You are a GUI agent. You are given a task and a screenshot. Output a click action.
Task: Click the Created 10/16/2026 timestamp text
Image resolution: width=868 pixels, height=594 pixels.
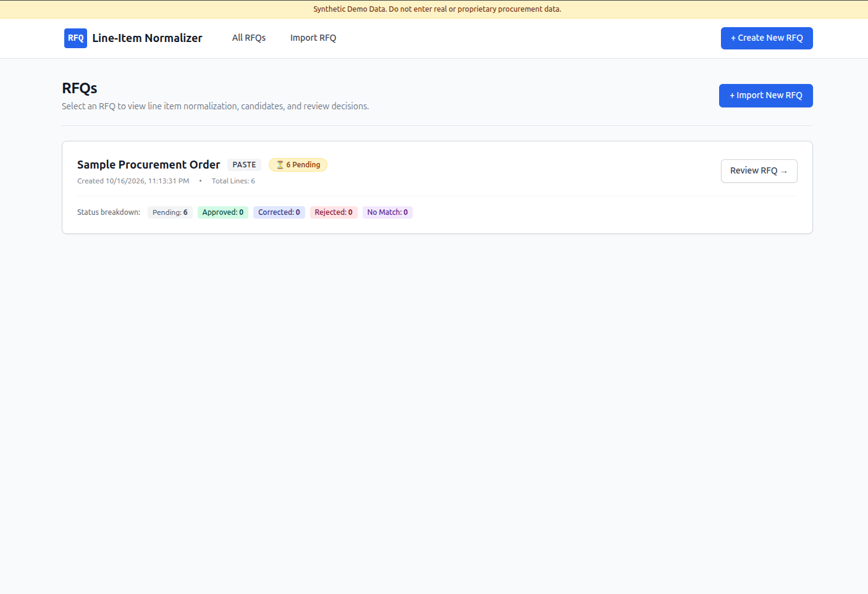pos(133,181)
